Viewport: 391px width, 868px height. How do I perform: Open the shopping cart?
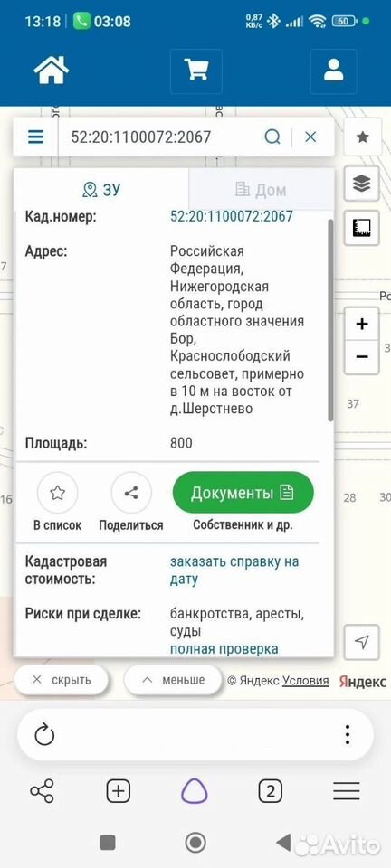pyautogui.click(x=196, y=71)
